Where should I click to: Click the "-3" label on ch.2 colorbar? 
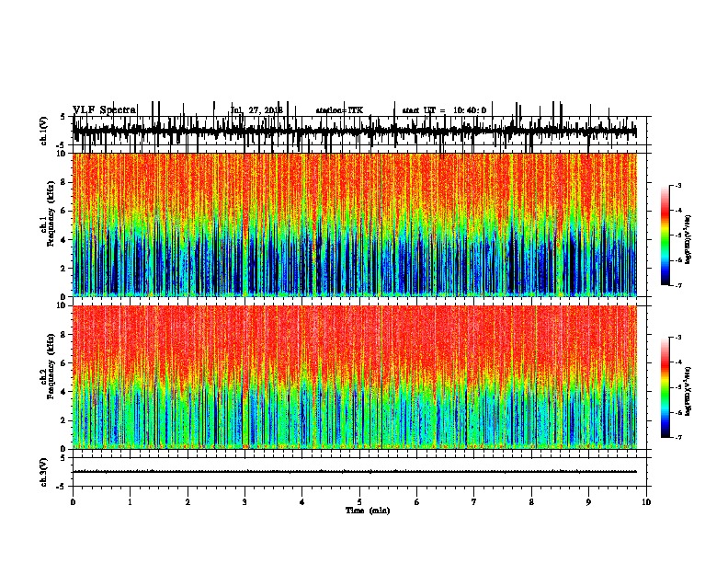coord(678,338)
